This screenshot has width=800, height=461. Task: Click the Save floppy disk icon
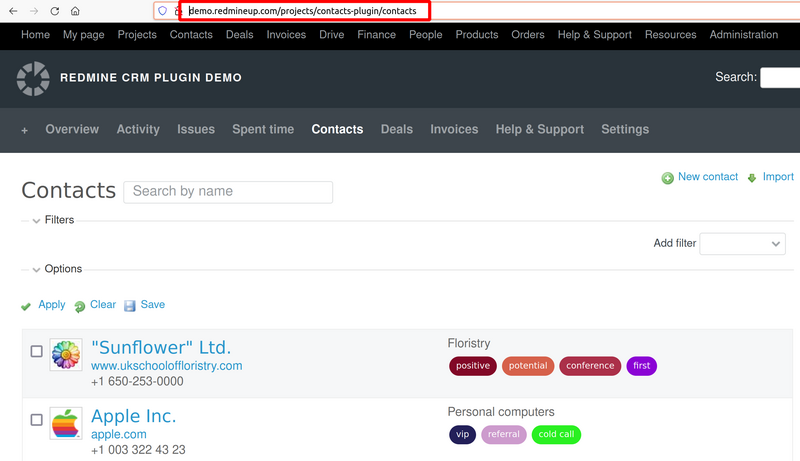130,306
